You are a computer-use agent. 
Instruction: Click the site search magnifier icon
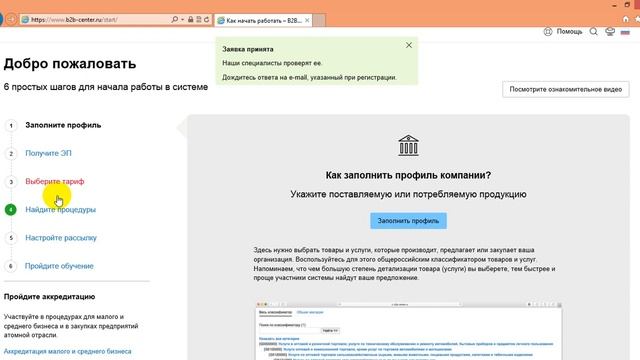(x=593, y=32)
